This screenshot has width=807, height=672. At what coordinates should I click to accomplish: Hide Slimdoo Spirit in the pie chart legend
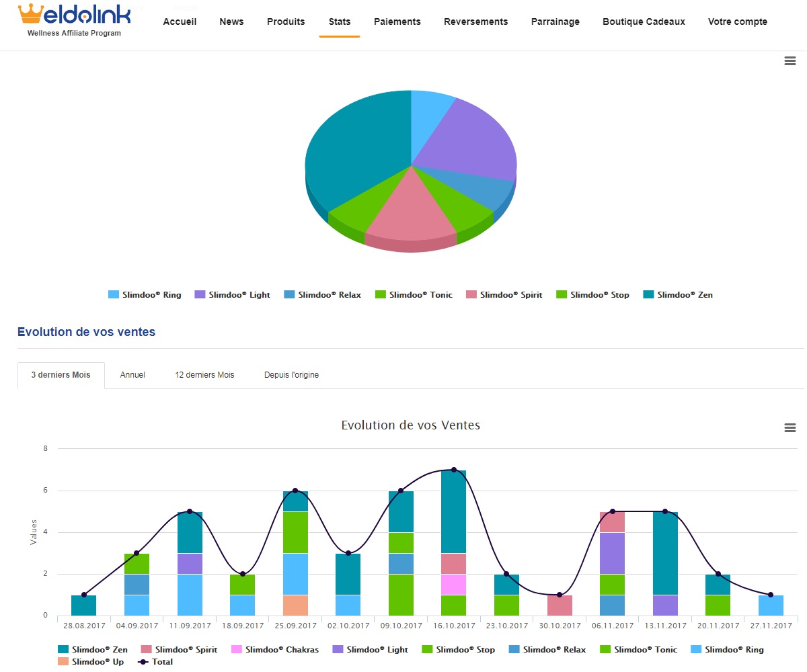click(504, 295)
